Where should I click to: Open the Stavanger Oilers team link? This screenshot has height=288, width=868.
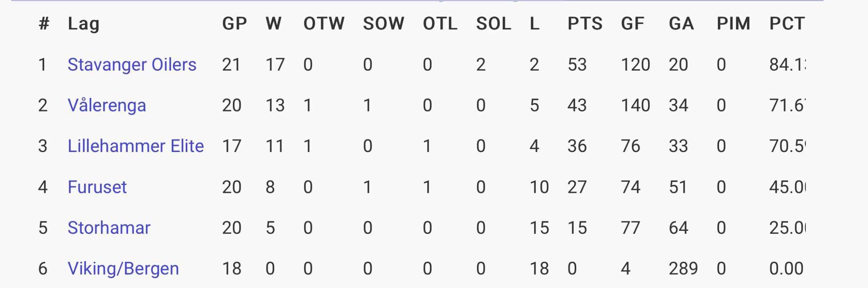click(132, 65)
